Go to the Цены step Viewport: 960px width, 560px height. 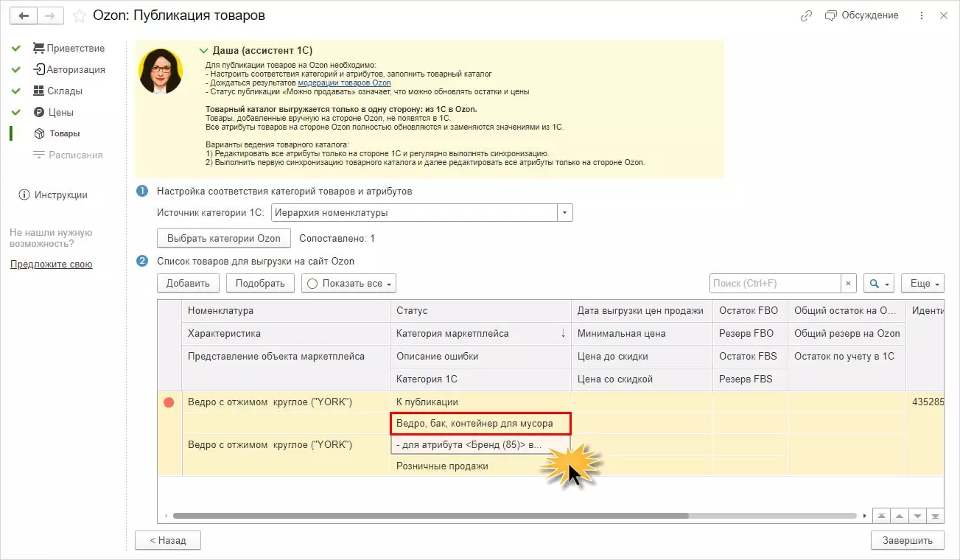pos(53,113)
